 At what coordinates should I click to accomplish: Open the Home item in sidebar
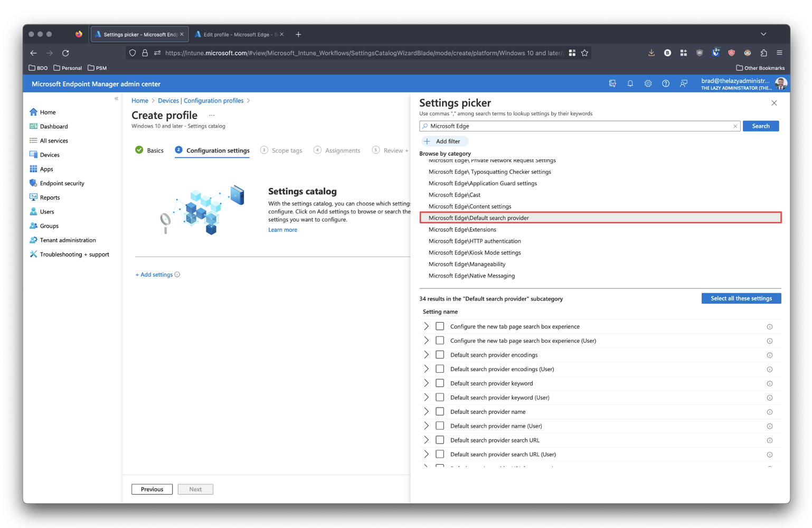coord(43,112)
